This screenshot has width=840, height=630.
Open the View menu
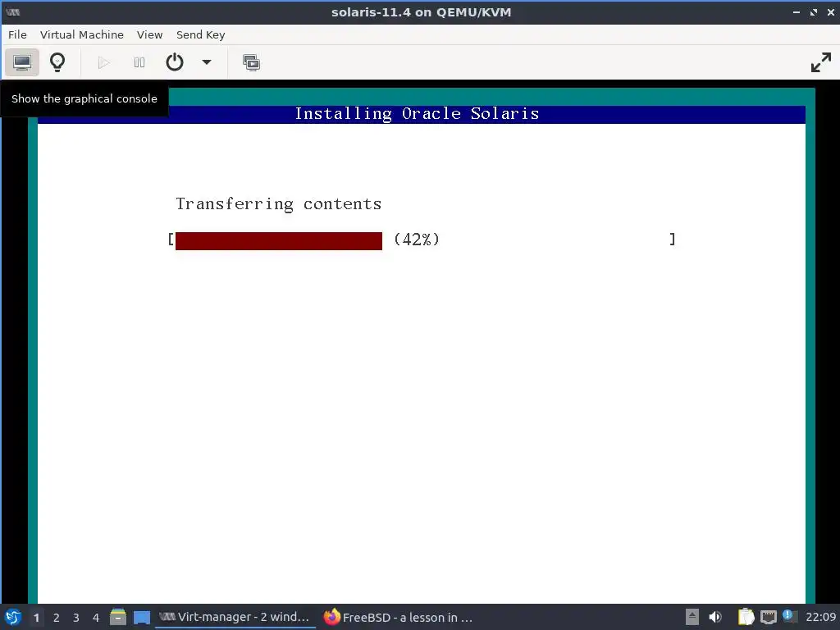coord(149,34)
